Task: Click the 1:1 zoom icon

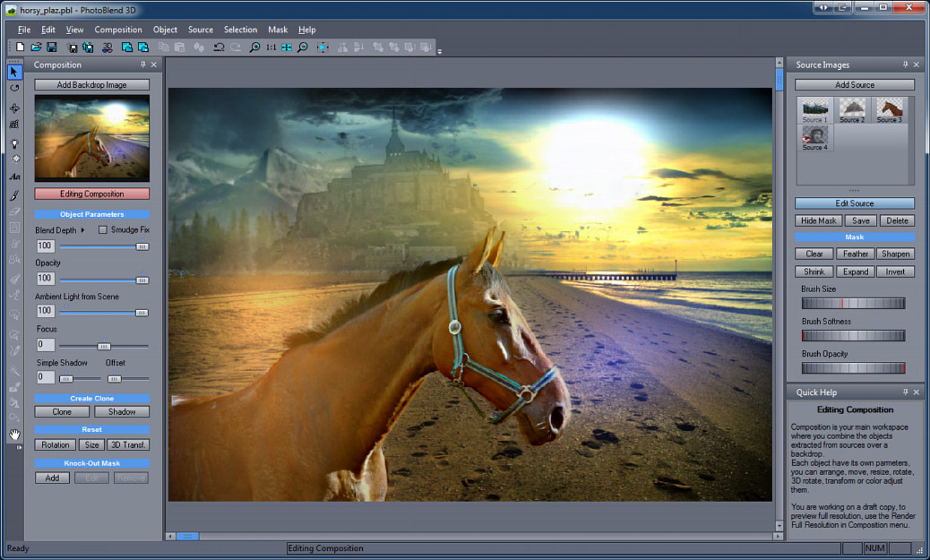Action: [270, 48]
